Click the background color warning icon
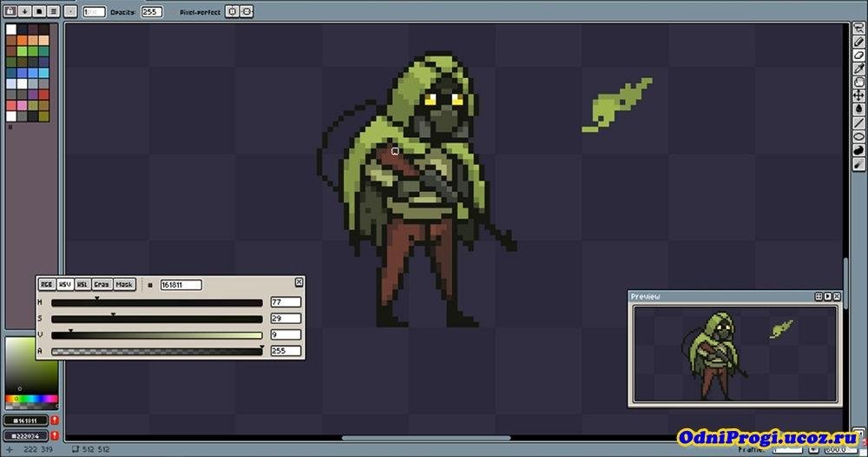 coord(54,436)
